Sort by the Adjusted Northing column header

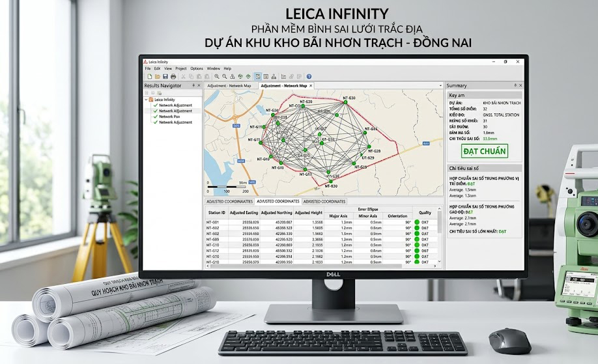pyautogui.click(x=276, y=213)
